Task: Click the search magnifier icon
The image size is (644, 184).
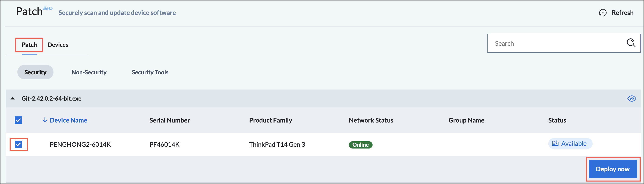Action: point(631,43)
